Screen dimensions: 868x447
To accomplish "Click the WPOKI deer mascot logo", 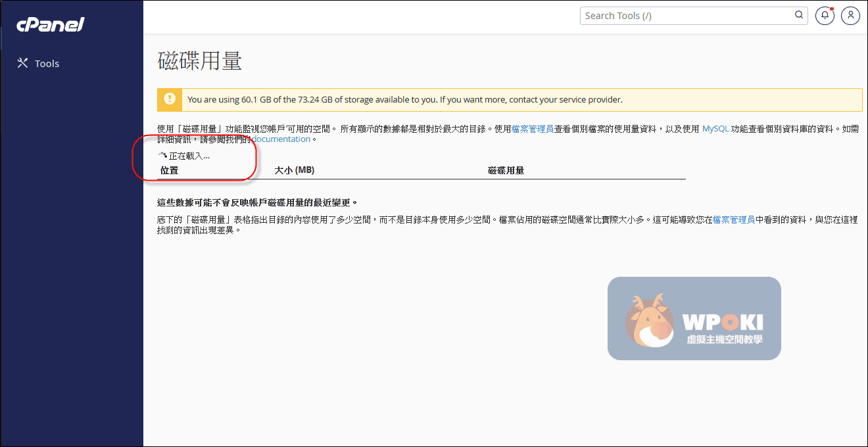I will (x=648, y=320).
